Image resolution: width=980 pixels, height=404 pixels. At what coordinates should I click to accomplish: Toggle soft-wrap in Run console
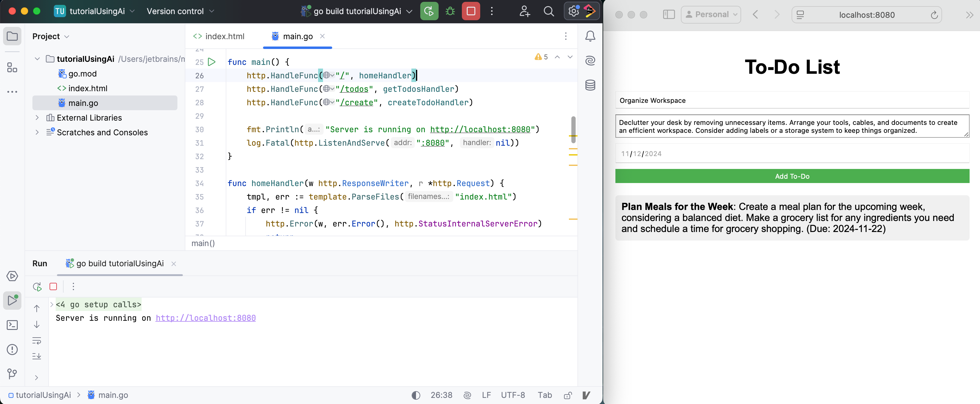coord(36,341)
